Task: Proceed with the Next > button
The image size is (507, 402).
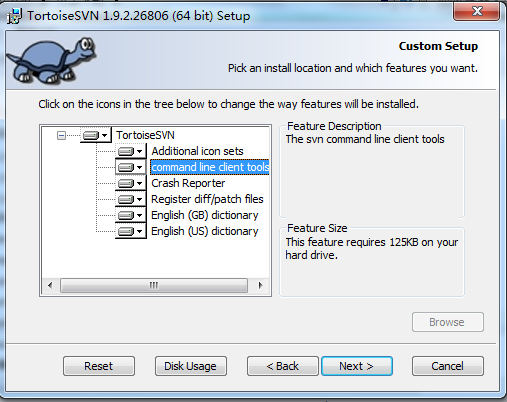Action: pos(357,366)
